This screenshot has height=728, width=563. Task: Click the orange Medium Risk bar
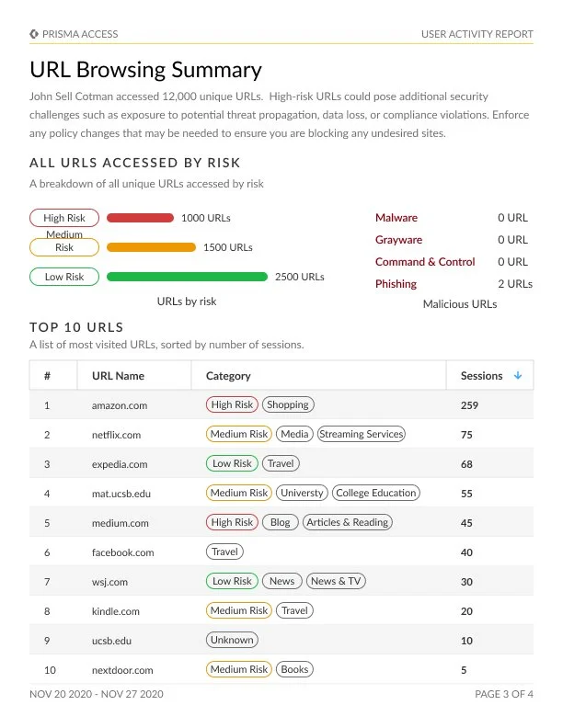(x=152, y=247)
